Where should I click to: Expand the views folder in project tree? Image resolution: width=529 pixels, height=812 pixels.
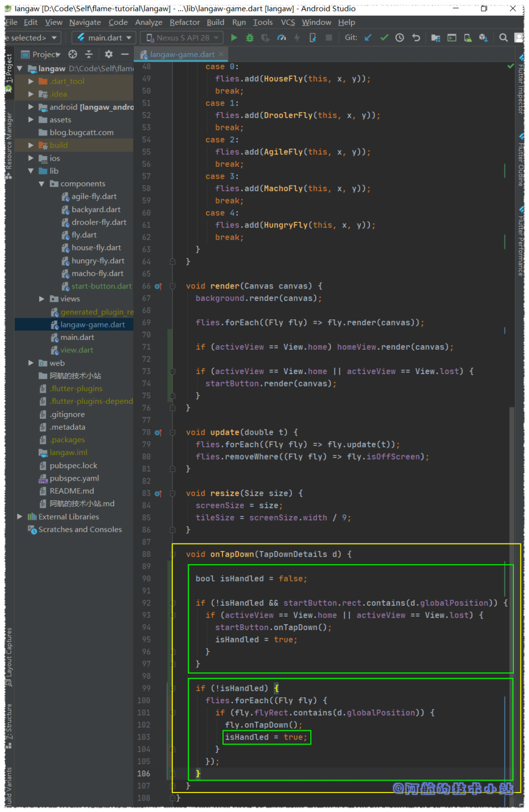[42, 299]
